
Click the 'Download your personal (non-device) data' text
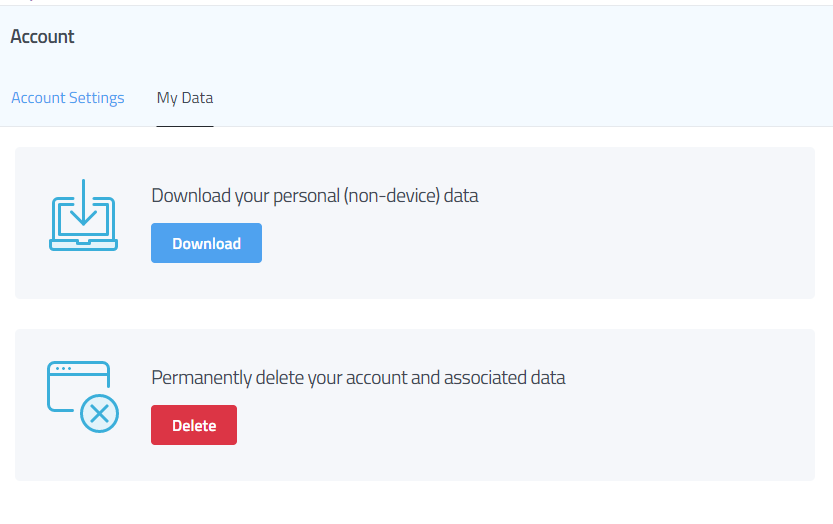click(x=315, y=196)
